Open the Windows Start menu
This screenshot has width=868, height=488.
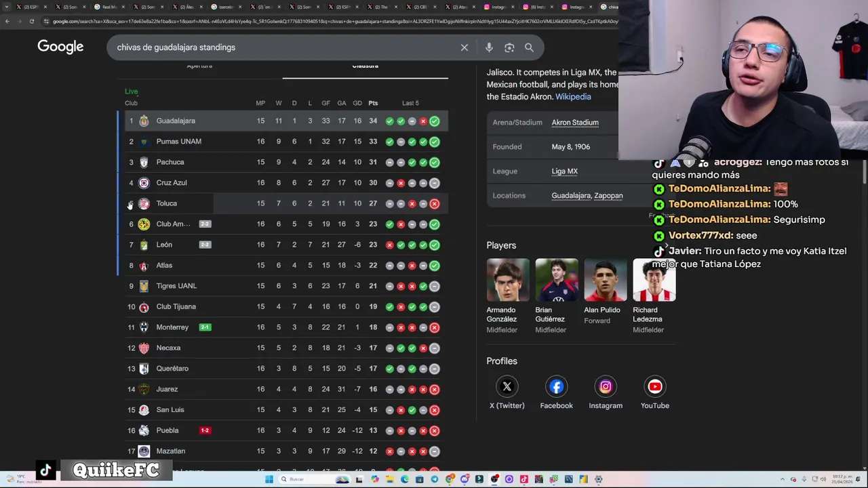[269, 479]
